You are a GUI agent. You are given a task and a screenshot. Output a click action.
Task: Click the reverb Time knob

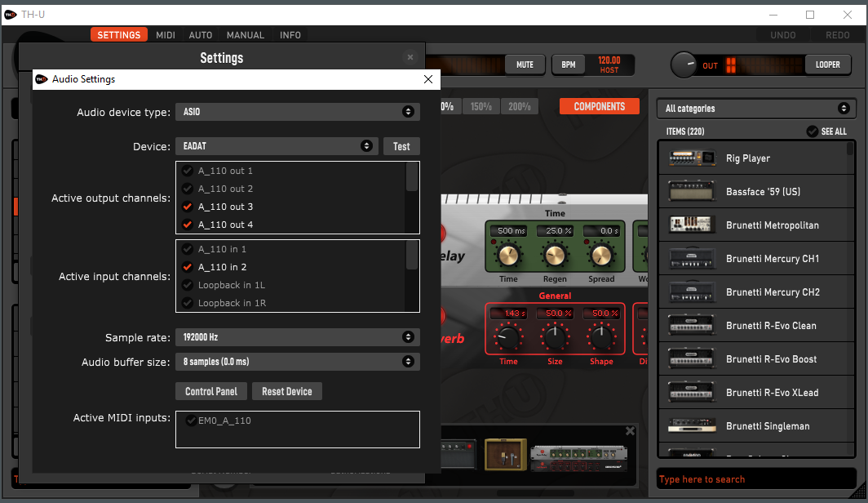coord(508,337)
